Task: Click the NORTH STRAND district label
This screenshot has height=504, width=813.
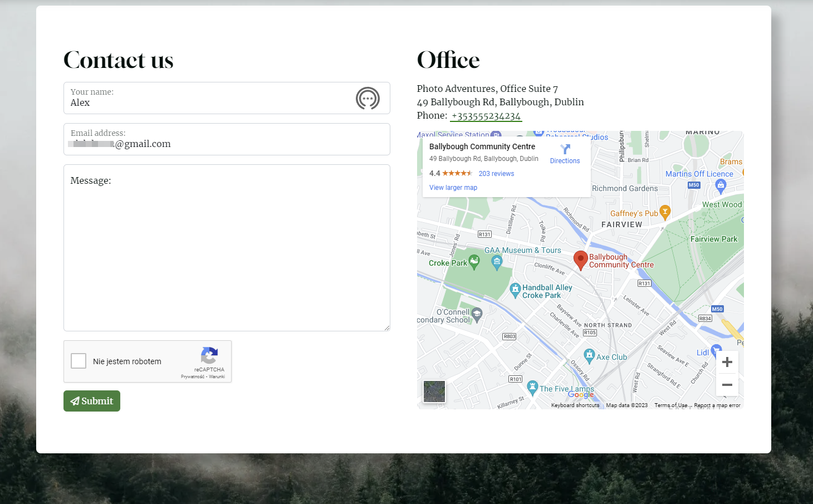Action: point(608,325)
